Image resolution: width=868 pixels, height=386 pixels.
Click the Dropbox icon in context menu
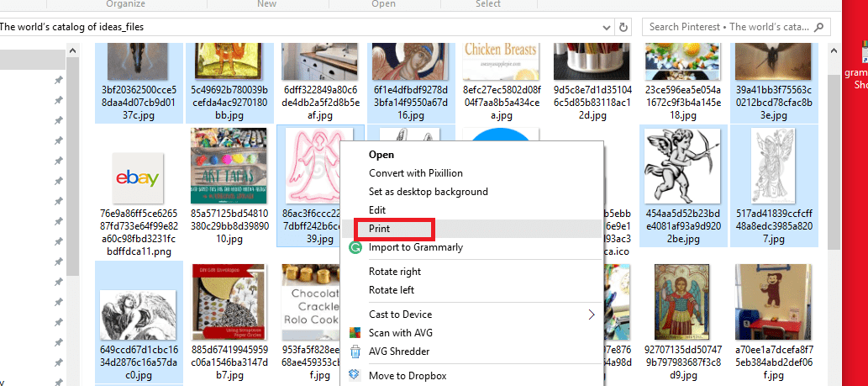(355, 376)
